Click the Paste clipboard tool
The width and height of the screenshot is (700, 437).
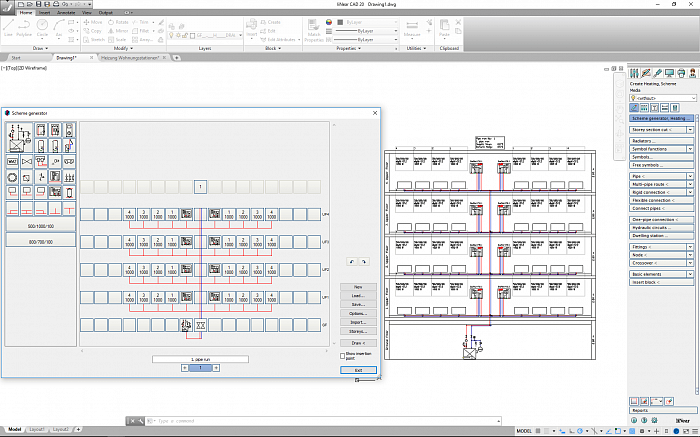[444, 28]
